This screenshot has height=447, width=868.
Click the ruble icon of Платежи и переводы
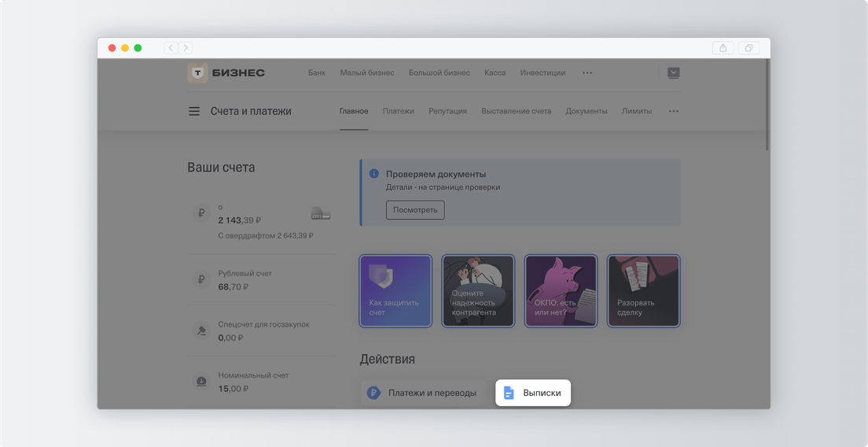pos(373,393)
